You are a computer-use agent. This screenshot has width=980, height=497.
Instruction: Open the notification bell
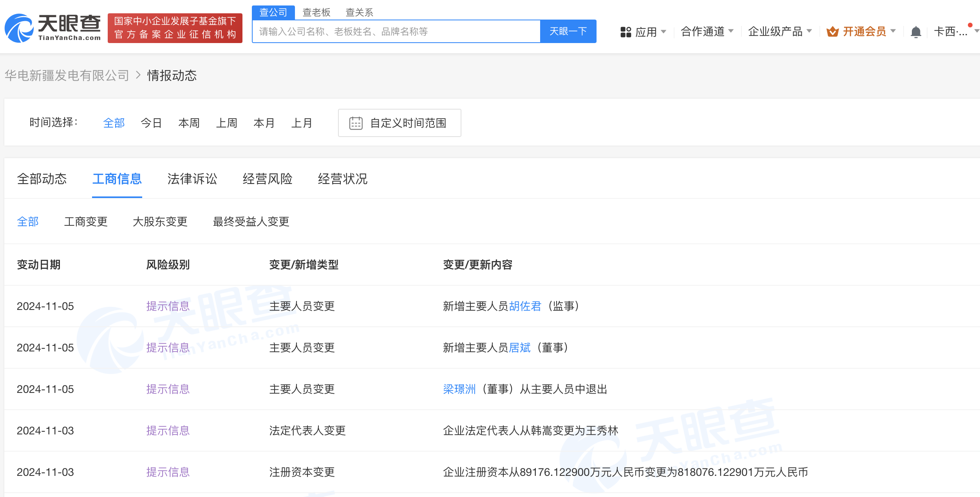coord(915,32)
